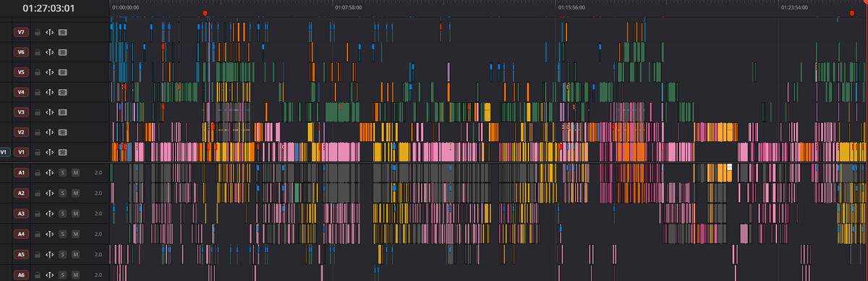Lock video track V6
Image resolution: width=868 pixels, height=281 pixels.
(x=37, y=52)
